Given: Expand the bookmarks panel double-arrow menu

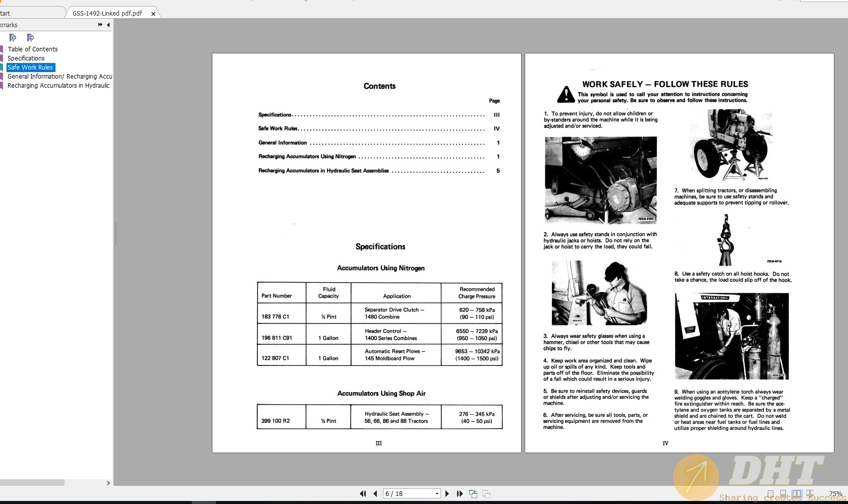Looking at the screenshot, I should tap(100, 25).
